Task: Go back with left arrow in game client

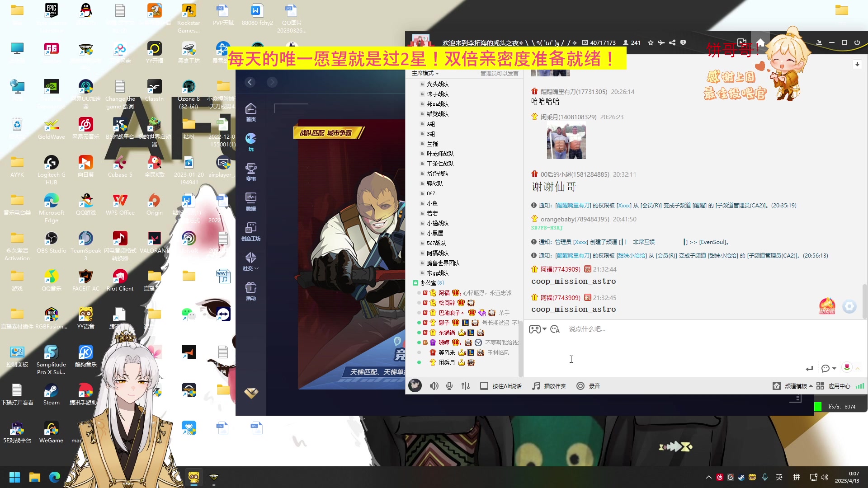Action: (250, 82)
